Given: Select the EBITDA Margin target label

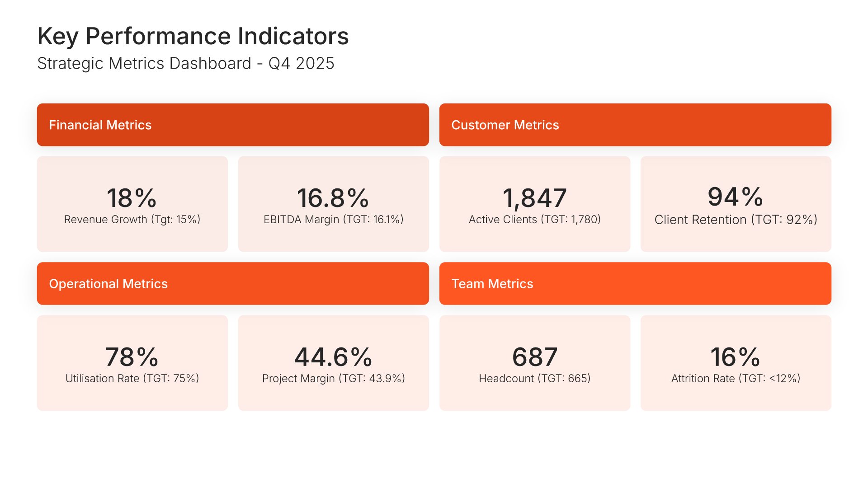Looking at the screenshot, I should coord(333,220).
